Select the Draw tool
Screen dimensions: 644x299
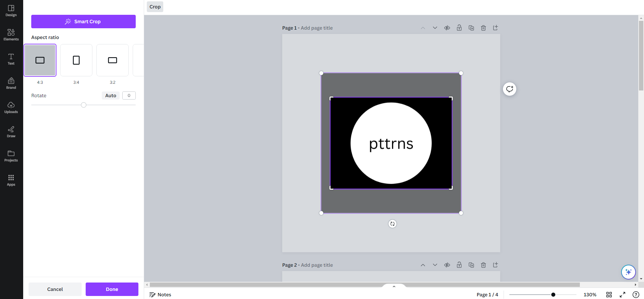click(x=11, y=132)
